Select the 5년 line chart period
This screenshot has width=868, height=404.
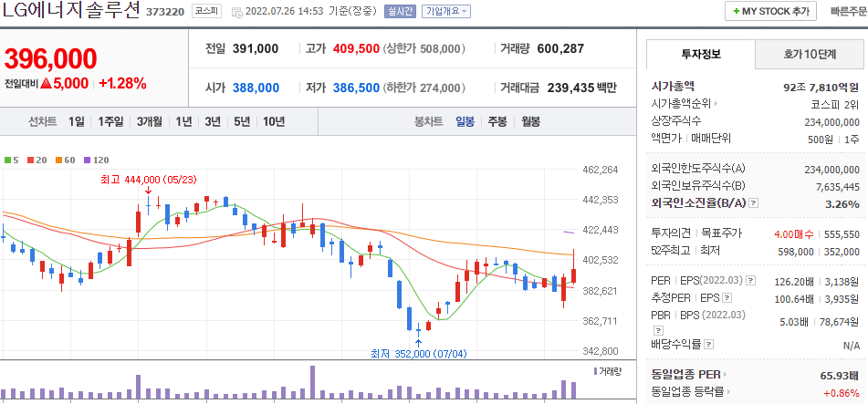point(242,122)
